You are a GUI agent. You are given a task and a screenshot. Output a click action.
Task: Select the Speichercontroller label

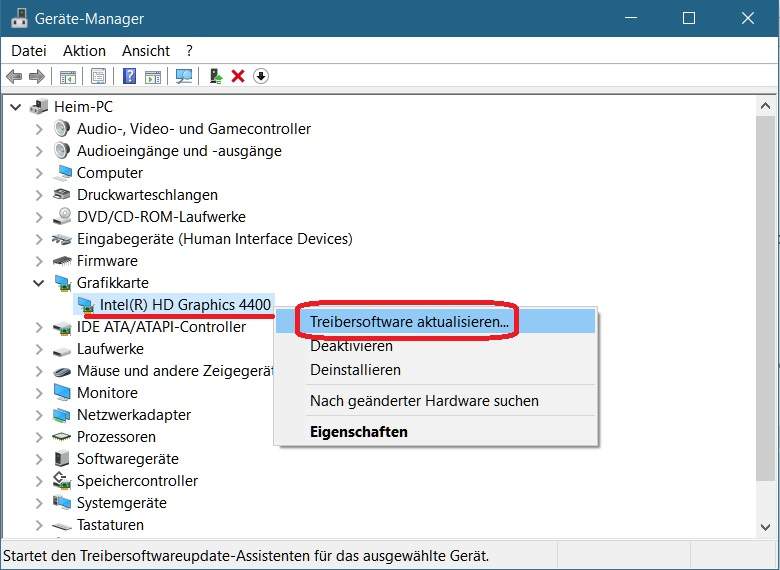pyautogui.click(x=137, y=481)
